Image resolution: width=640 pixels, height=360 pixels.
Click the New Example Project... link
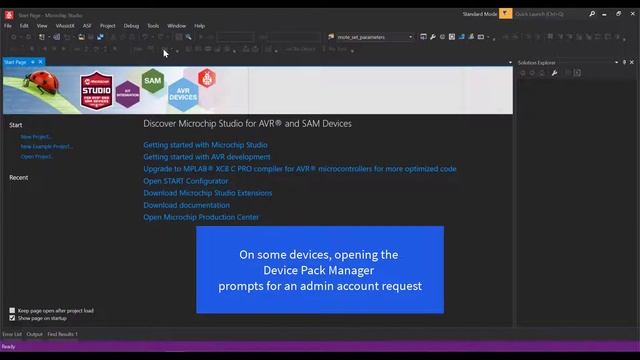[x=47, y=147]
